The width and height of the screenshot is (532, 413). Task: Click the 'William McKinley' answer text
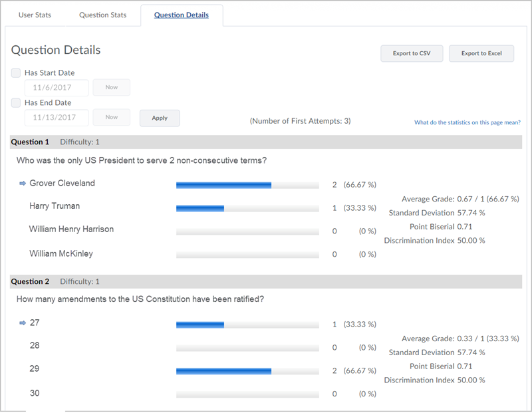61,253
